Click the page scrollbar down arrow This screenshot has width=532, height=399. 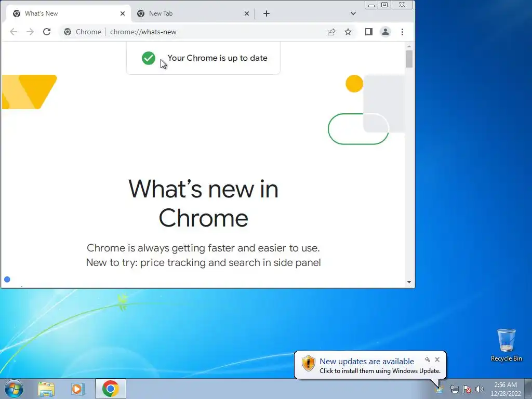[x=409, y=282]
